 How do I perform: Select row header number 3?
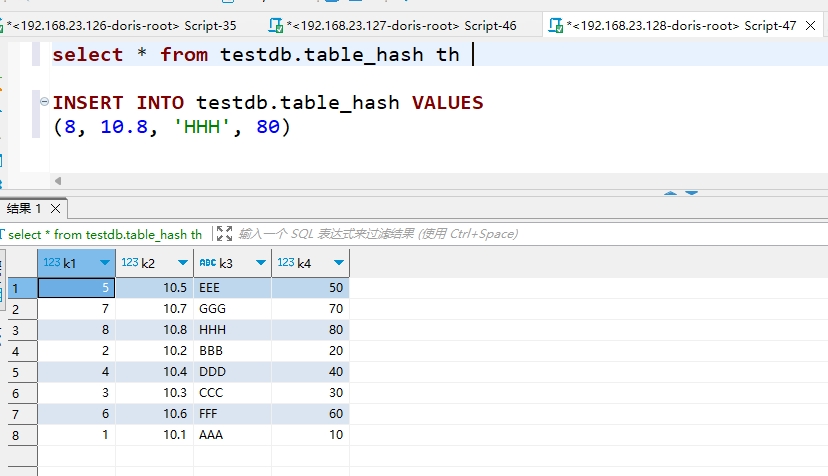22,330
